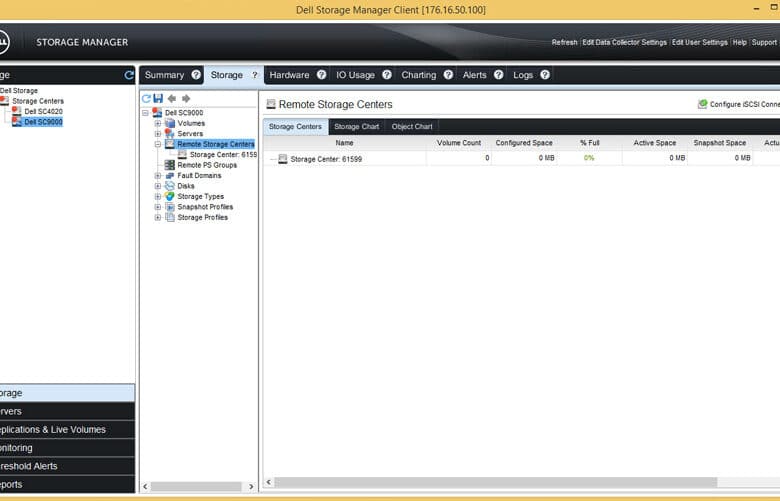Select the Storage Centers subtab

point(295,126)
